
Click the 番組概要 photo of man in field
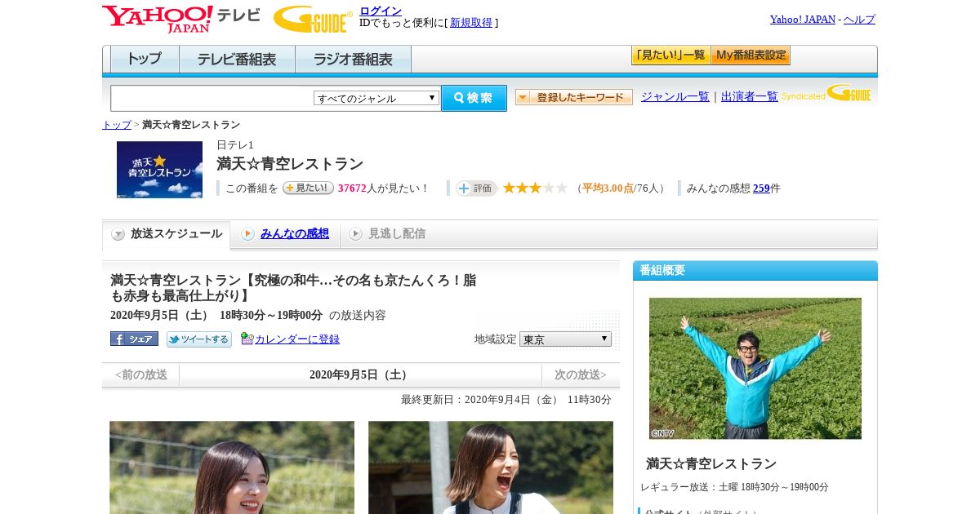(755, 369)
